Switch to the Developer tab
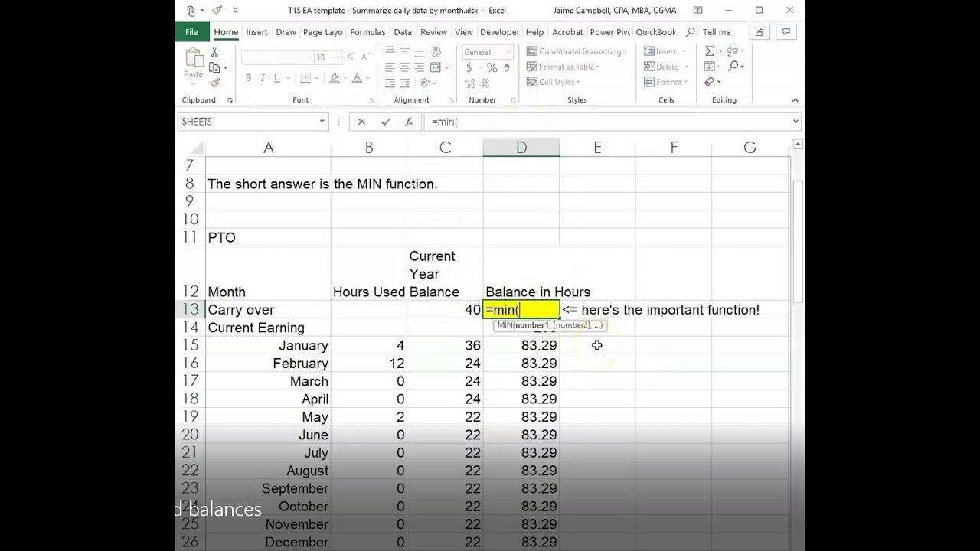The width and height of the screenshot is (980, 551). 500,32
